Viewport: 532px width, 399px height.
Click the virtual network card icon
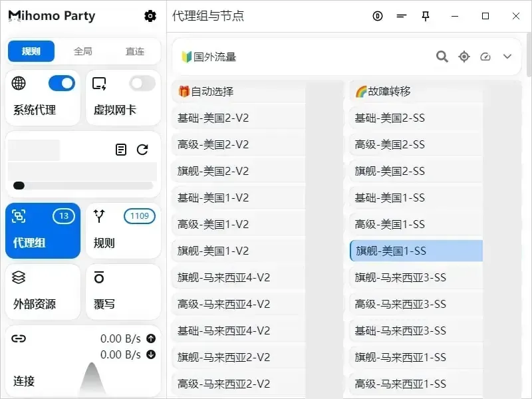tap(99, 84)
